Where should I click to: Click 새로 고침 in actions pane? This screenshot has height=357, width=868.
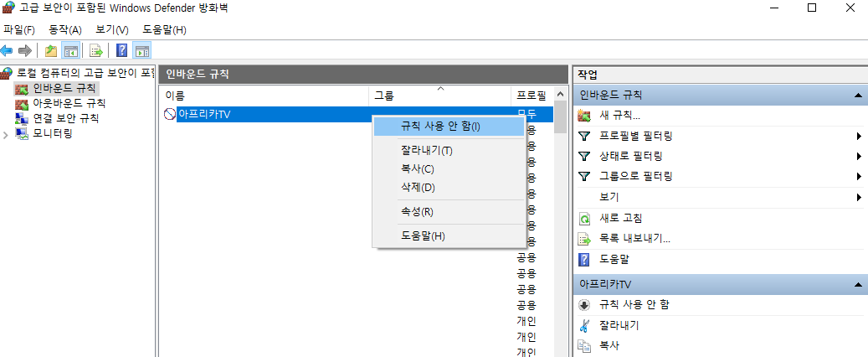[621, 219]
